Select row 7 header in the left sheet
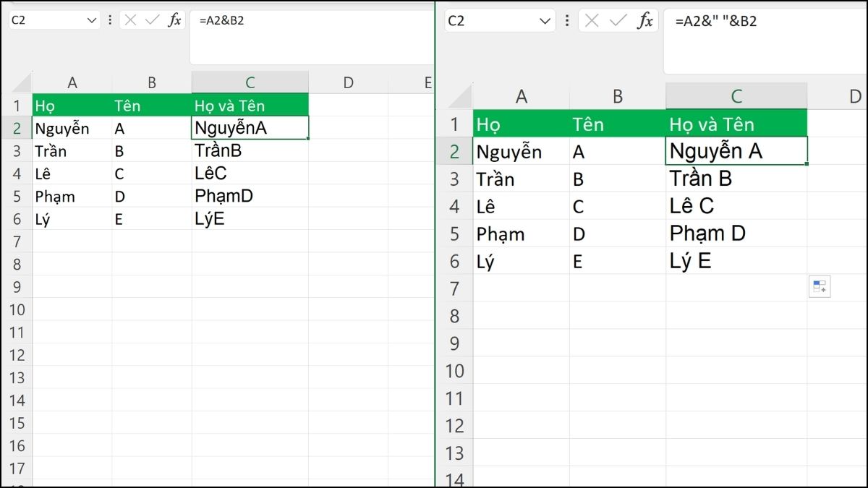The width and height of the screenshot is (868, 488). pyautogui.click(x=17, y=241)
